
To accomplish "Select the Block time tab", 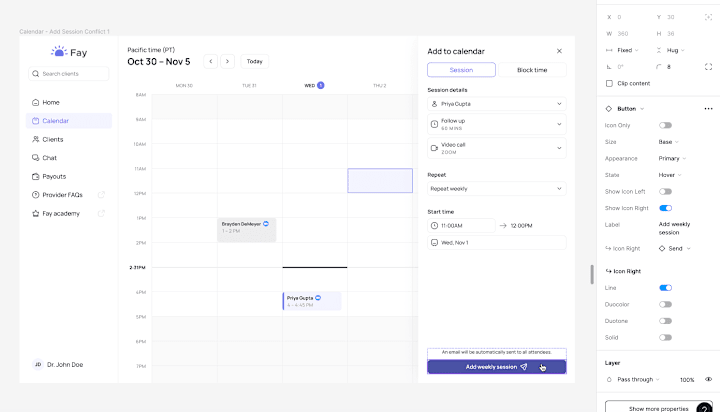I will tap(532, 70).
